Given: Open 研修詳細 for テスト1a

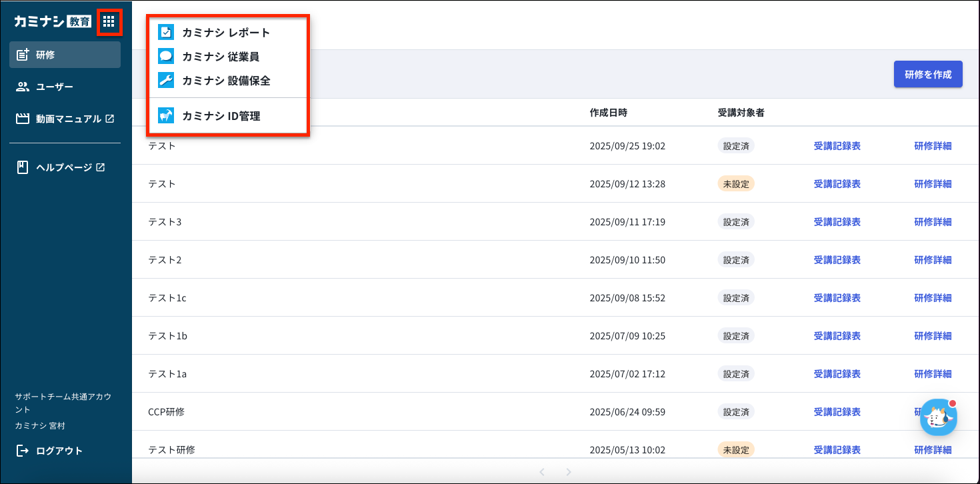Looking at the screenshot, I should [x=933, y=373].
